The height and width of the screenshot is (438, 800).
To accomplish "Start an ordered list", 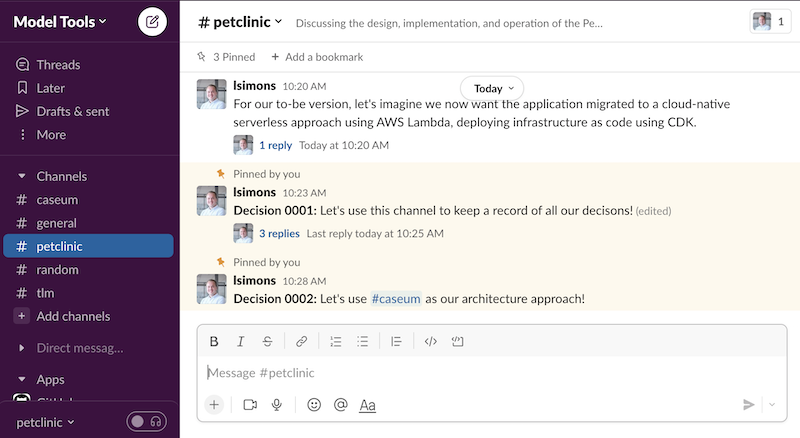I will click(336, 342).
